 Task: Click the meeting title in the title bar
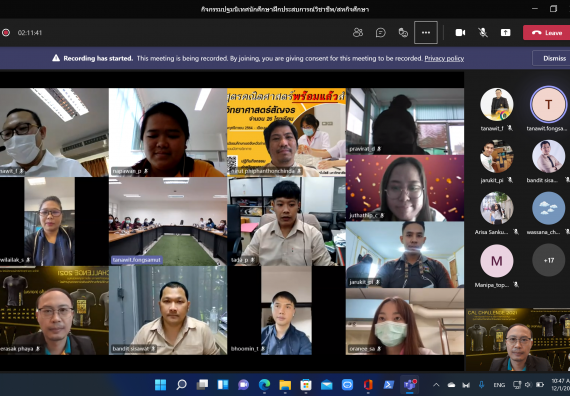pos(285,9)
